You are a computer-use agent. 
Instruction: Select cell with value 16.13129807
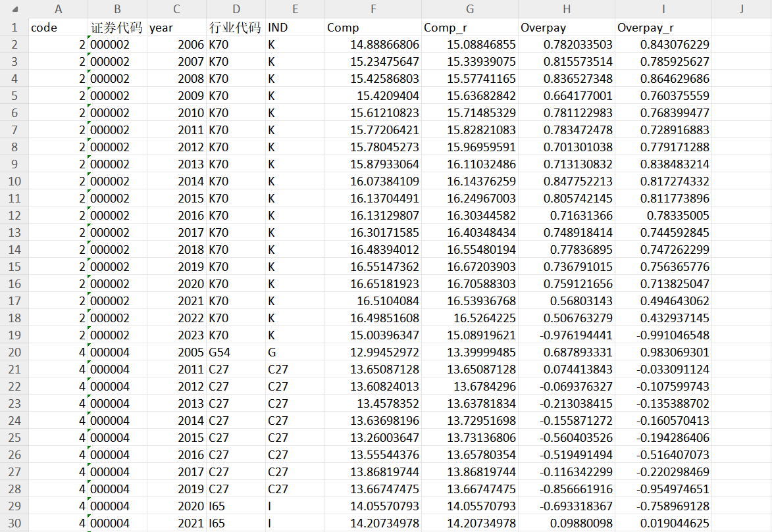point(373,216)
